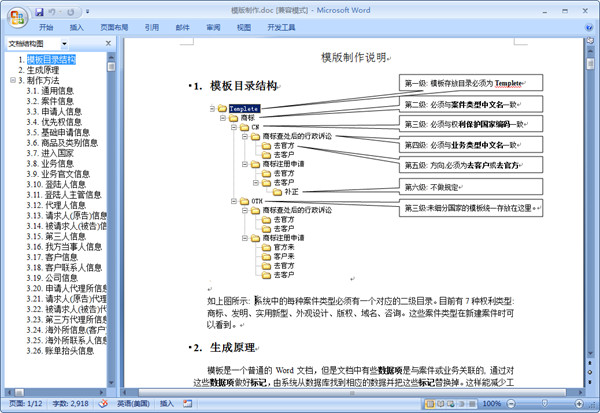Click the zoom slider handle
Image resolution: width=600 pixels, height=413 pixels.
tap(545, 403)
